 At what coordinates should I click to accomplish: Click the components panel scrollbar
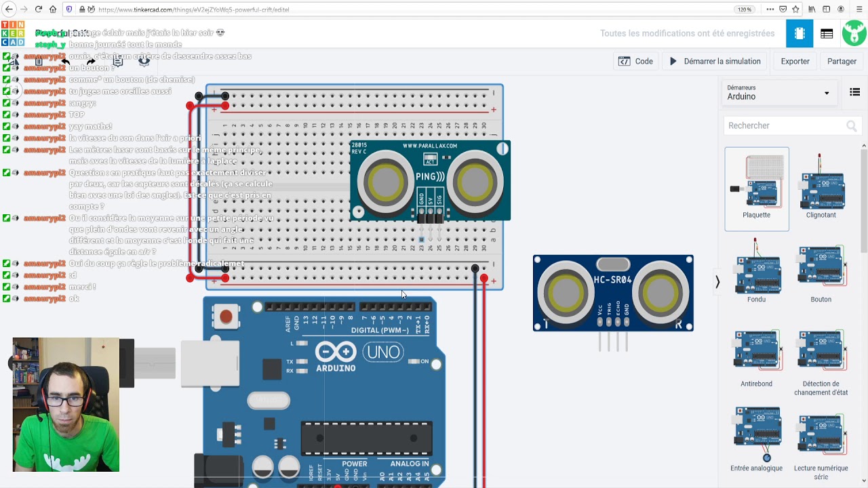864,200
